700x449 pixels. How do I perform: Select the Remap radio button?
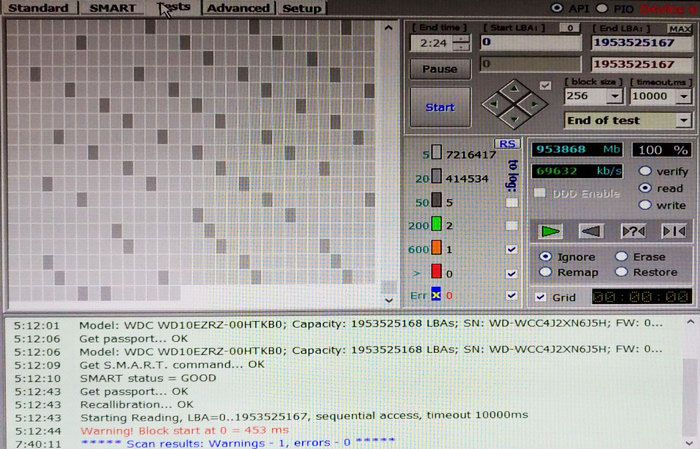tap(545, 272)
